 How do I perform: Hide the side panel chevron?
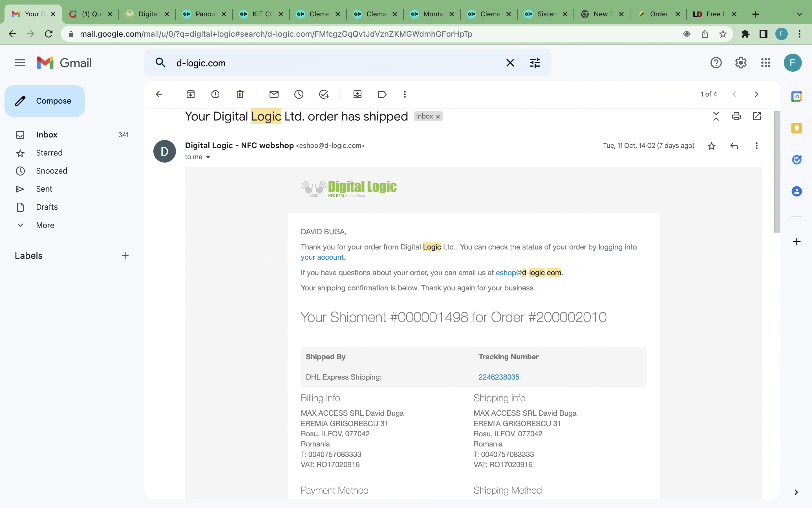(796, 492)
